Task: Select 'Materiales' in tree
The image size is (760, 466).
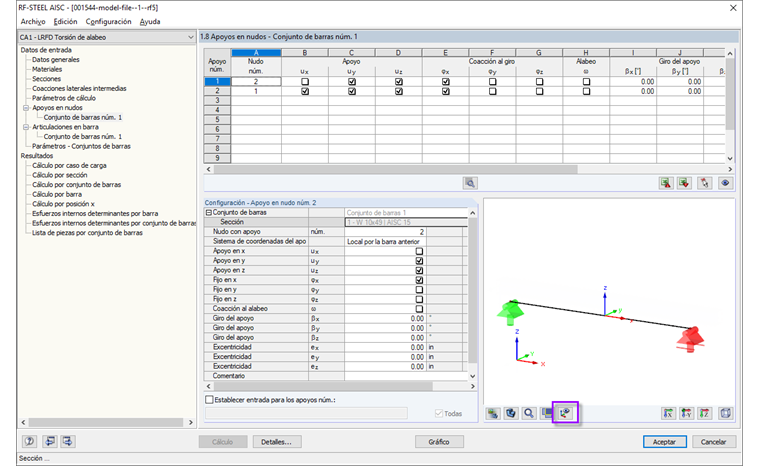Action: point(47,69)
